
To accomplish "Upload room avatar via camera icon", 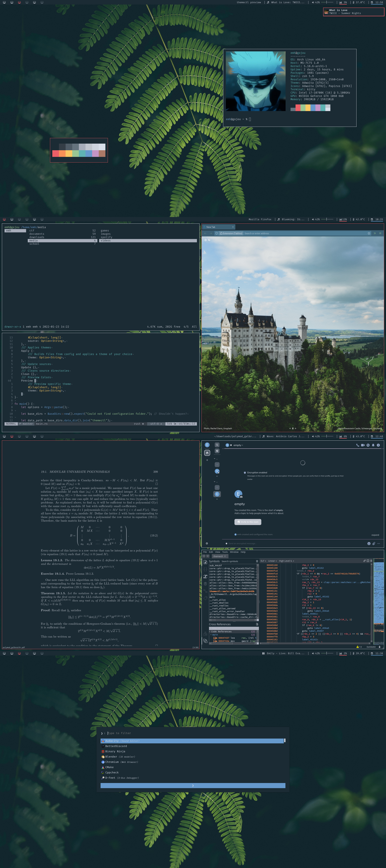I will tap(241, 497).
